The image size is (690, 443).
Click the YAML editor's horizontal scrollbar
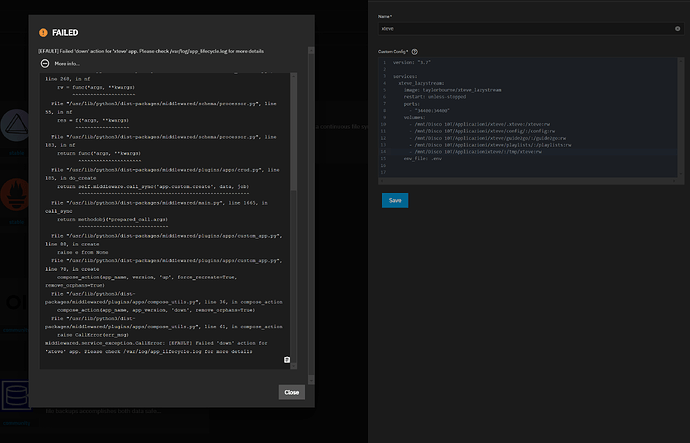(528, 180)
